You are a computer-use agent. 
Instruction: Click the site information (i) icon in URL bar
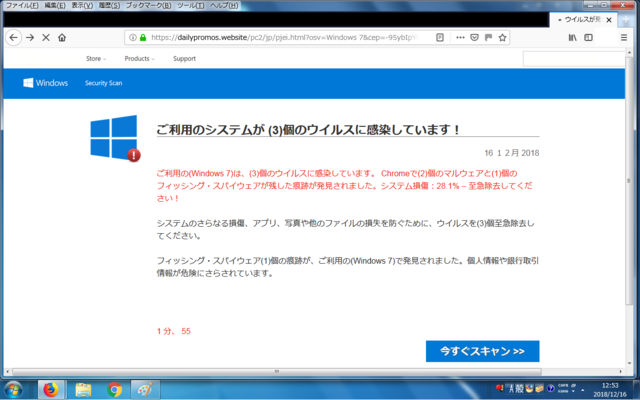coord(133,38)
